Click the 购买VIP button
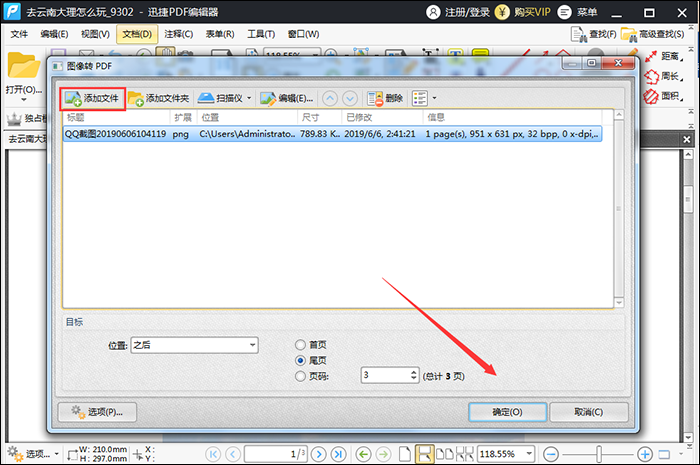Image resolution: width=700 pixels, height=465 pixels. coord(523,12)
